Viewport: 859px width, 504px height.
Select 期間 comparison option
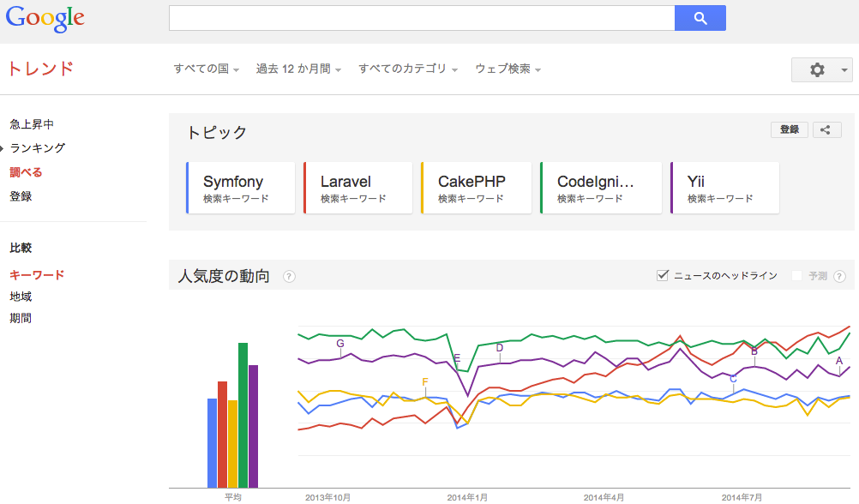[x=21, y=318]
